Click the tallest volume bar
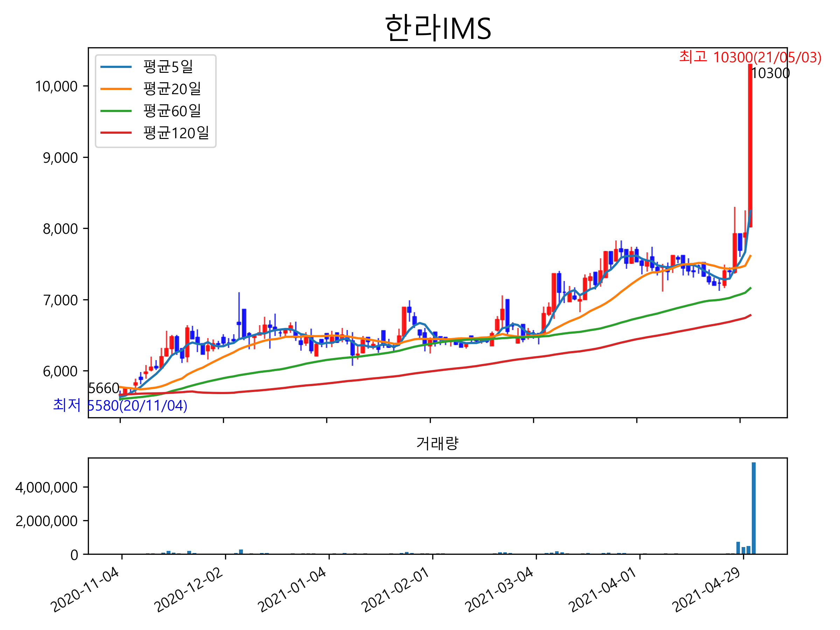This screenshot has width=840, height=630. pos(754,509)
